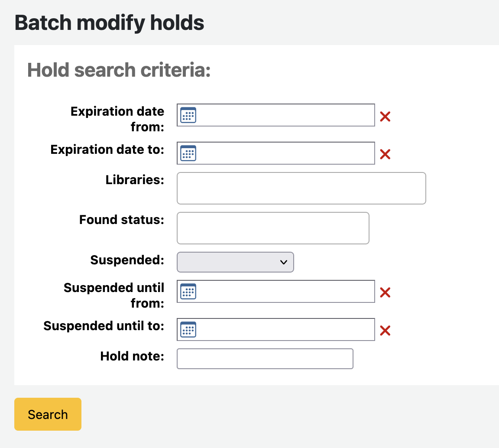Click calendar icon in Expiration date to

[x=188, y=153]
